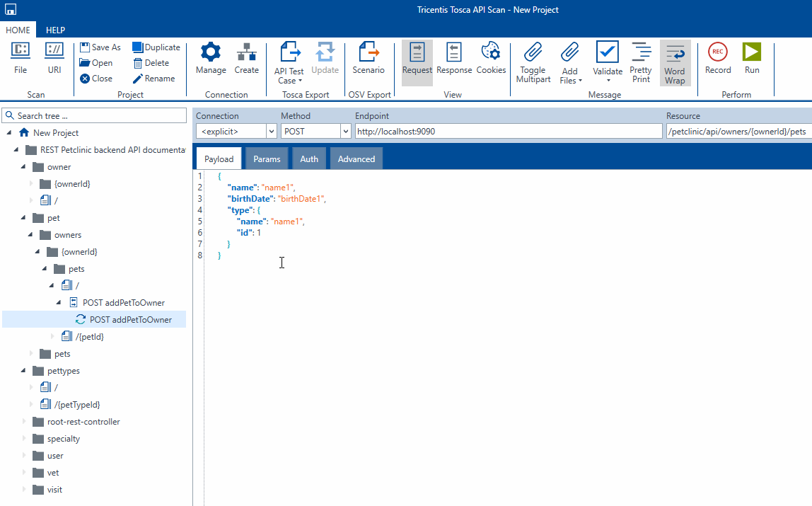Switch to the Auth tab
This screenshot has height=506, width=812.
click(309, 159)
